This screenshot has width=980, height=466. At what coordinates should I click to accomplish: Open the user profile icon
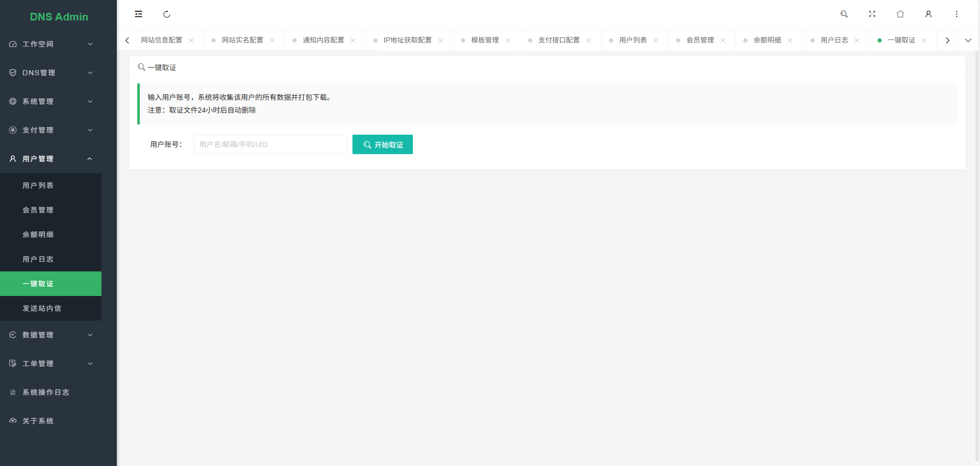tap(928, 14)
